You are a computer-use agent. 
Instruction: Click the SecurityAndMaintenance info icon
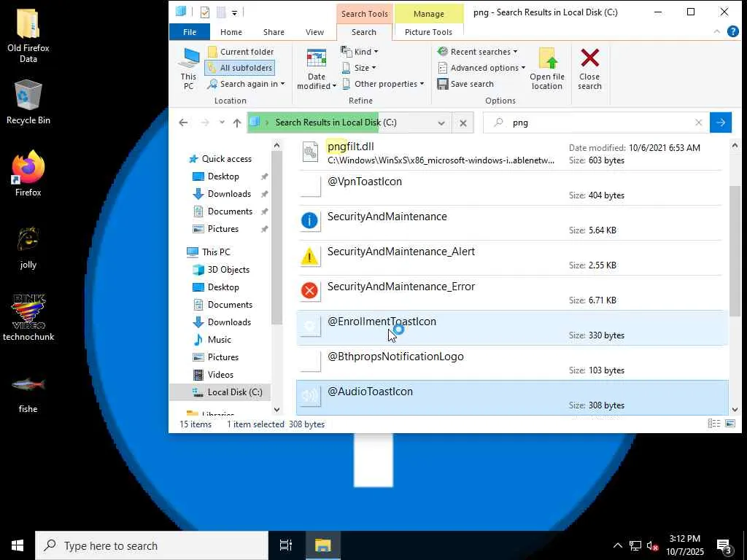tap(309, 220)
